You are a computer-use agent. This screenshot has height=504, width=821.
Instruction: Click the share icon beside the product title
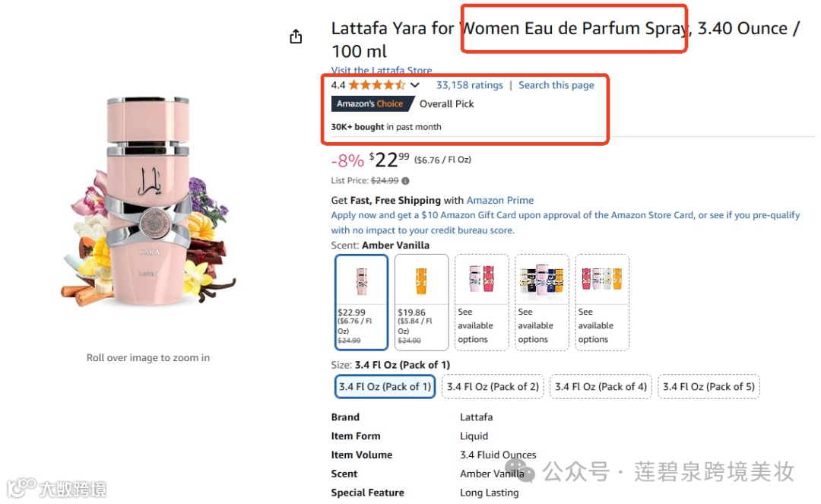[x=296, y=36]
